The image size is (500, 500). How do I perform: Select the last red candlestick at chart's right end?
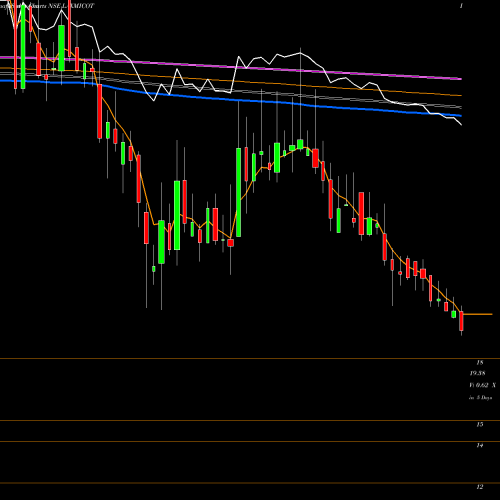(x=461, y=321)
